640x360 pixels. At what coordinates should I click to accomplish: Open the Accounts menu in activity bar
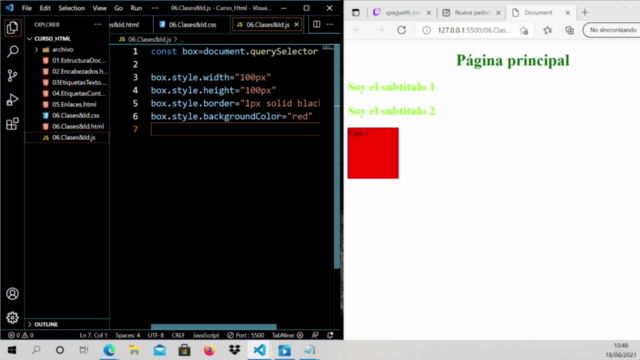[12, 293]
